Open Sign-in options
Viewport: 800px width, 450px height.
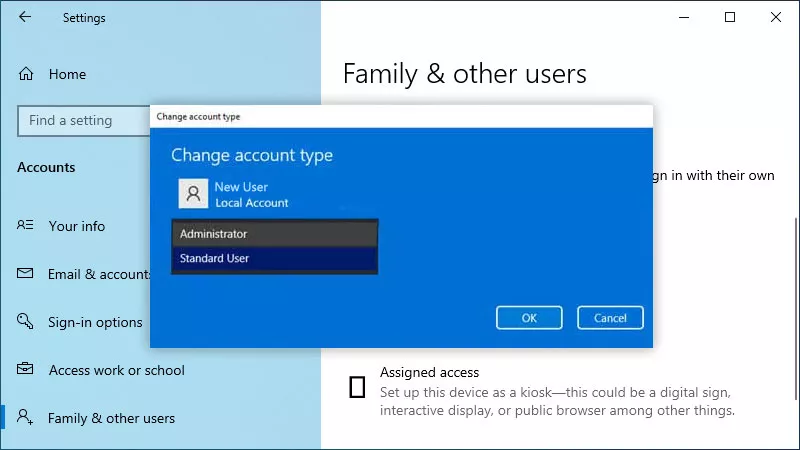coord(95,322)
